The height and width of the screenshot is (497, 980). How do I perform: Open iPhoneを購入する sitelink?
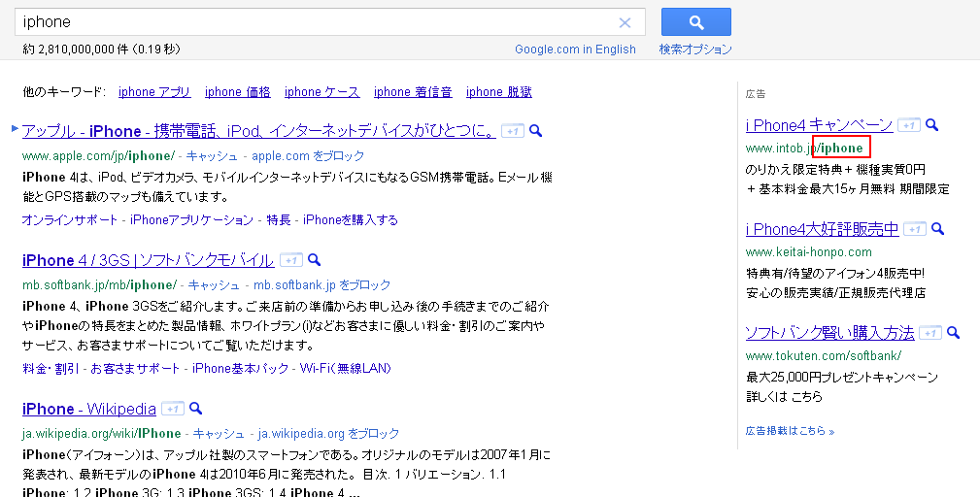tap(351, 219)
